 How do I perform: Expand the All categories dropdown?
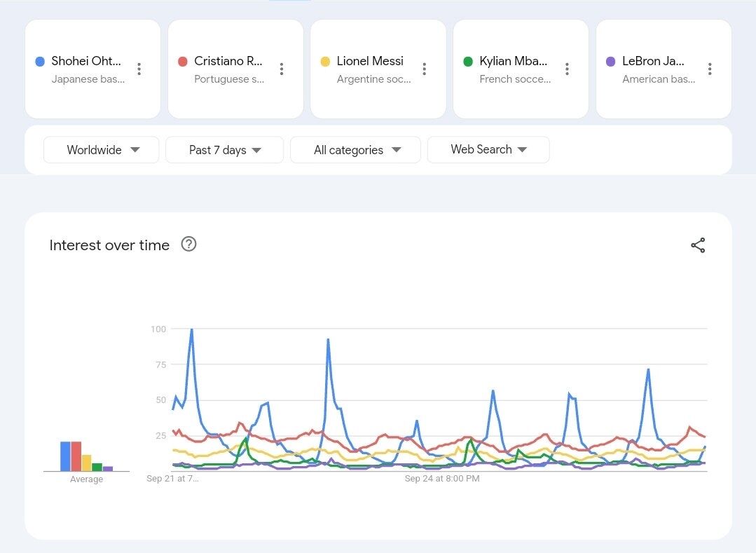355,150
